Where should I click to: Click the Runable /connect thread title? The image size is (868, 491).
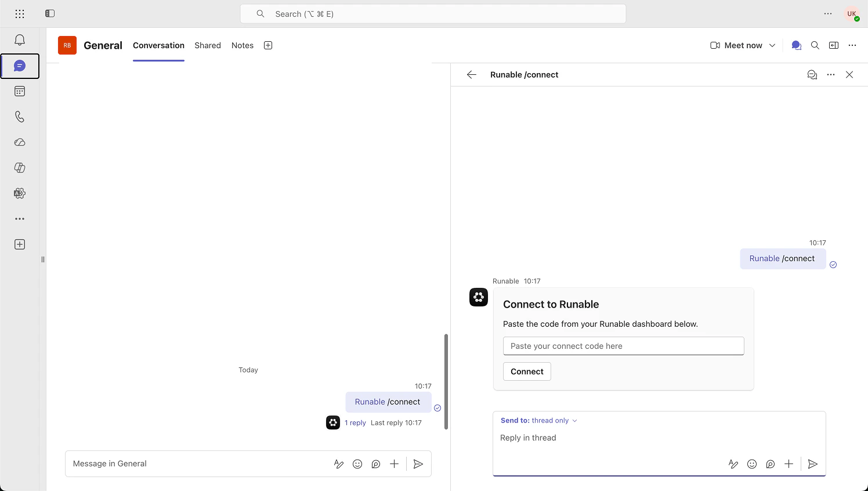525,74
